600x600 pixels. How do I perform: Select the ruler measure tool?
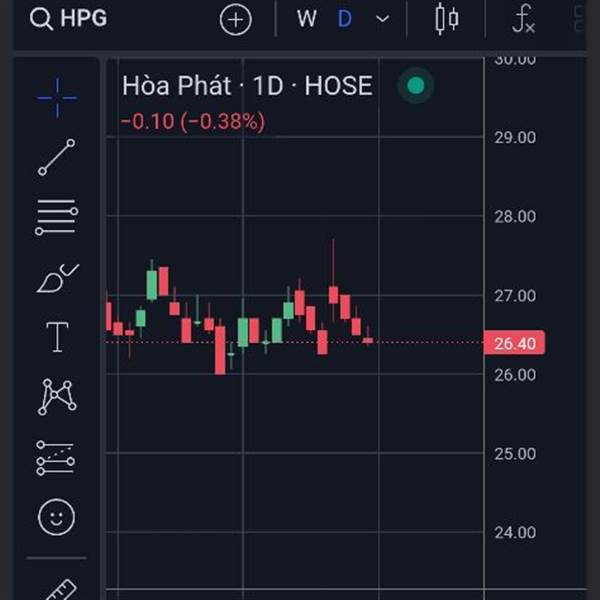(57, 588)
